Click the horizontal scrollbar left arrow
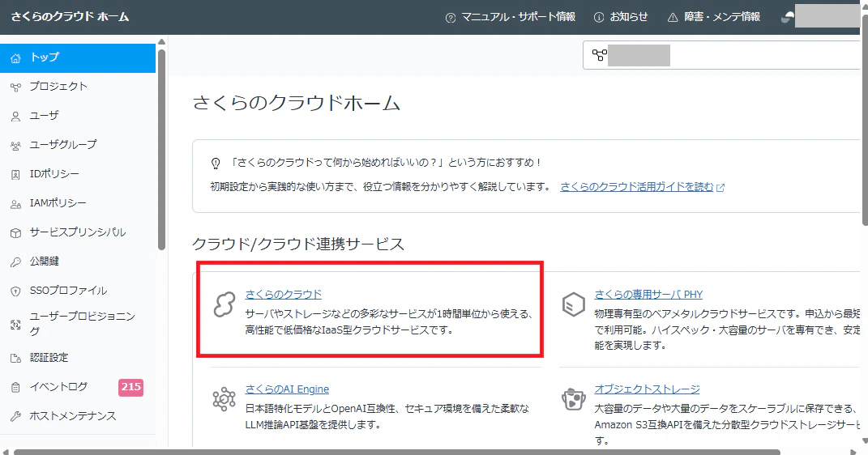Viewport: 868px width, 455px height. tap(6, 452)
